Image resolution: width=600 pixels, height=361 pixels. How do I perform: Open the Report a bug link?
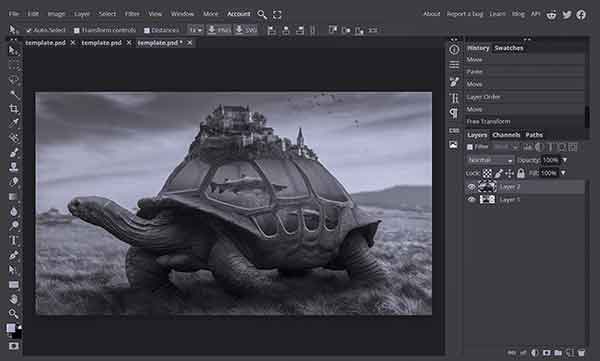coord(465,14)
